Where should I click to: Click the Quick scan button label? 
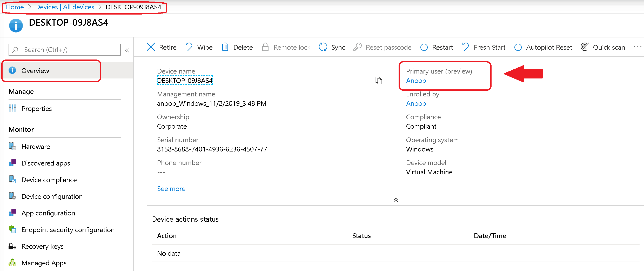coord(609,47)
